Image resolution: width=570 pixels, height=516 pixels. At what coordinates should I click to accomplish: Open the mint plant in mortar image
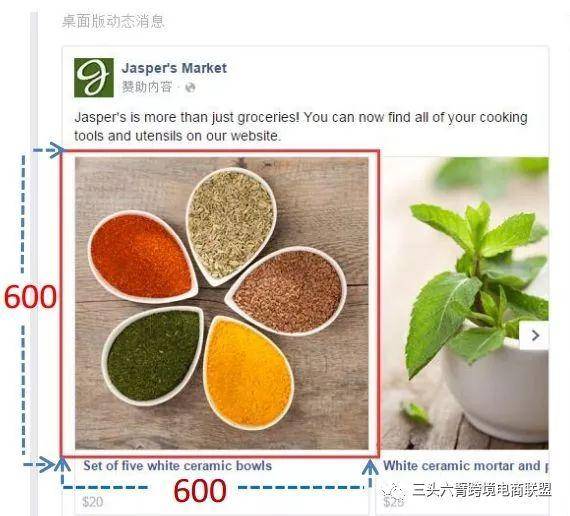[x=466, y=303]
